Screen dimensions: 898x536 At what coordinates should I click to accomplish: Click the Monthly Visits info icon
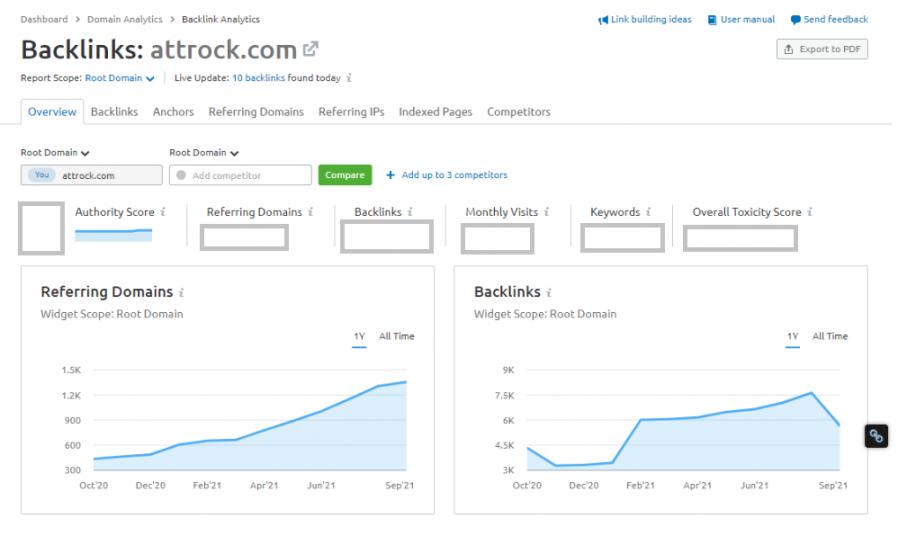click(547, 212)
